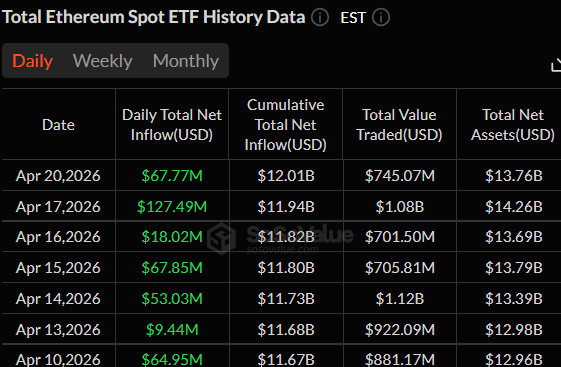Click Daily Total Net Inflow(USD) header
Screen dimensions: 561x367
(172, 125)
